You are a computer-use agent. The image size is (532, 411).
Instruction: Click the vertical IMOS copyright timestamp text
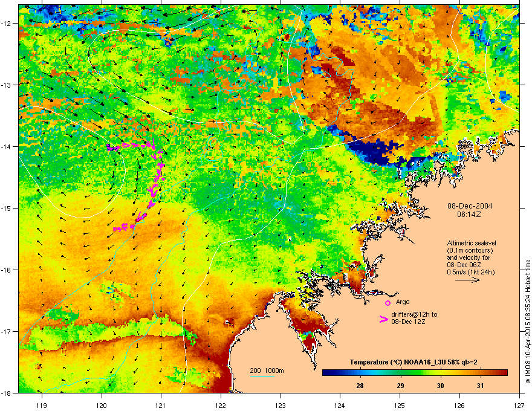coord(528,322)
